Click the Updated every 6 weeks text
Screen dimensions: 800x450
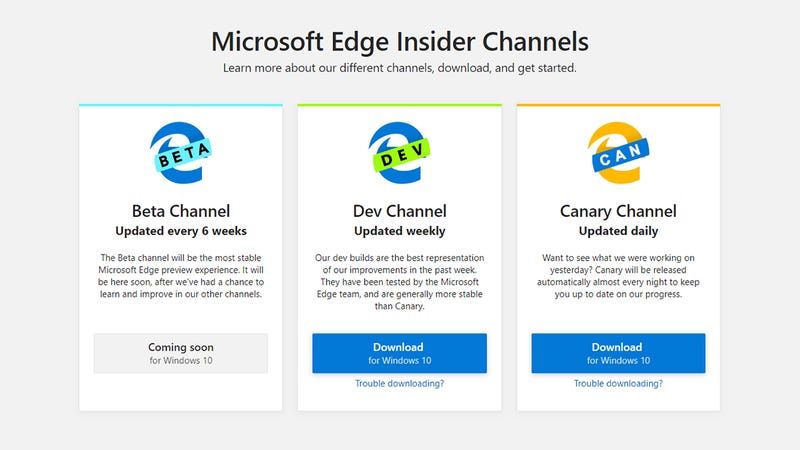(x=181, y=231)
